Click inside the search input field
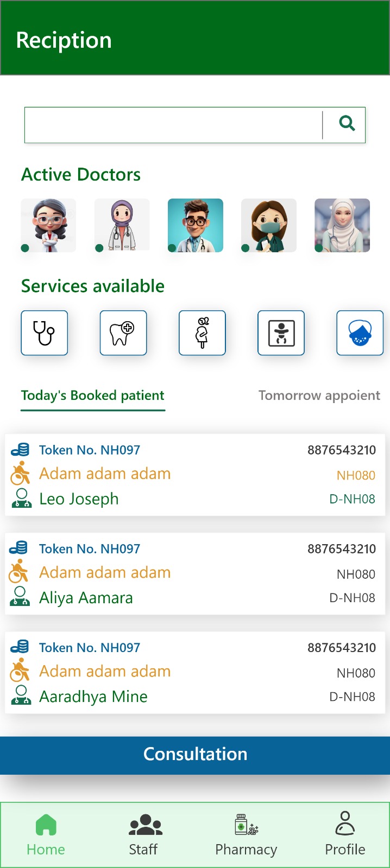 point(173,125)
